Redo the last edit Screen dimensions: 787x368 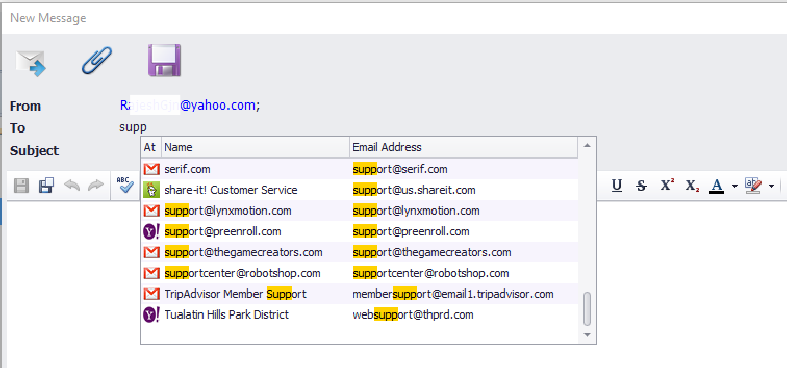95,185
